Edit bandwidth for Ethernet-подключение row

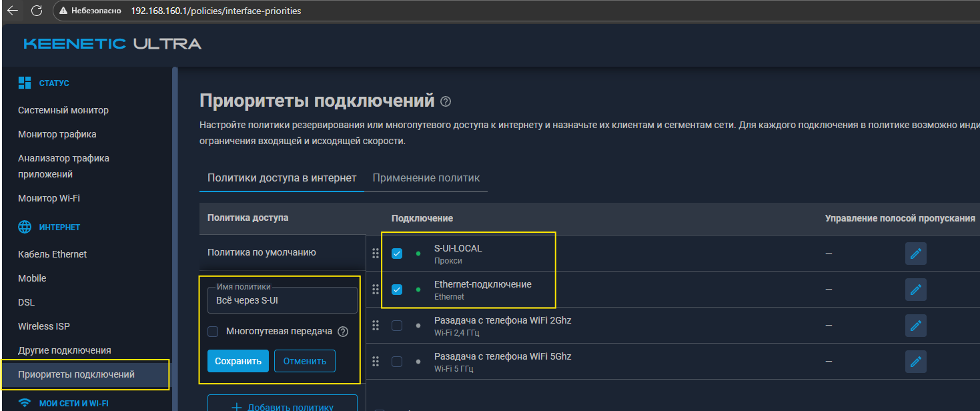coord(915,290)
